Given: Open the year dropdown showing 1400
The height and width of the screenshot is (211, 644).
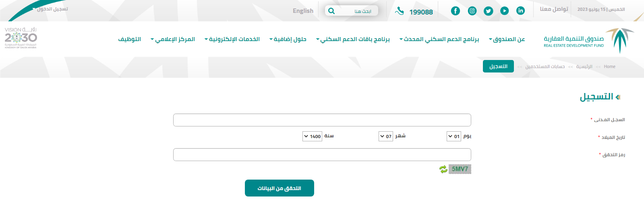Looking at the screenshot, I should (x=312, y=137).
